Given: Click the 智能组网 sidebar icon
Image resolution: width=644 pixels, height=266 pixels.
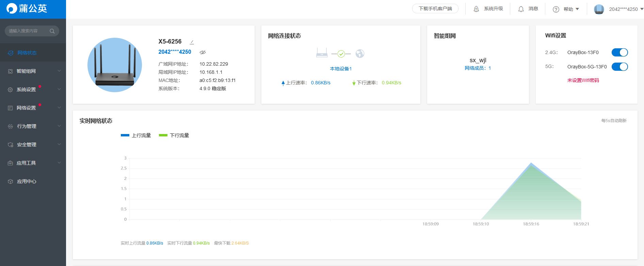Looking at the screenshot, I should tap(10, 71).
